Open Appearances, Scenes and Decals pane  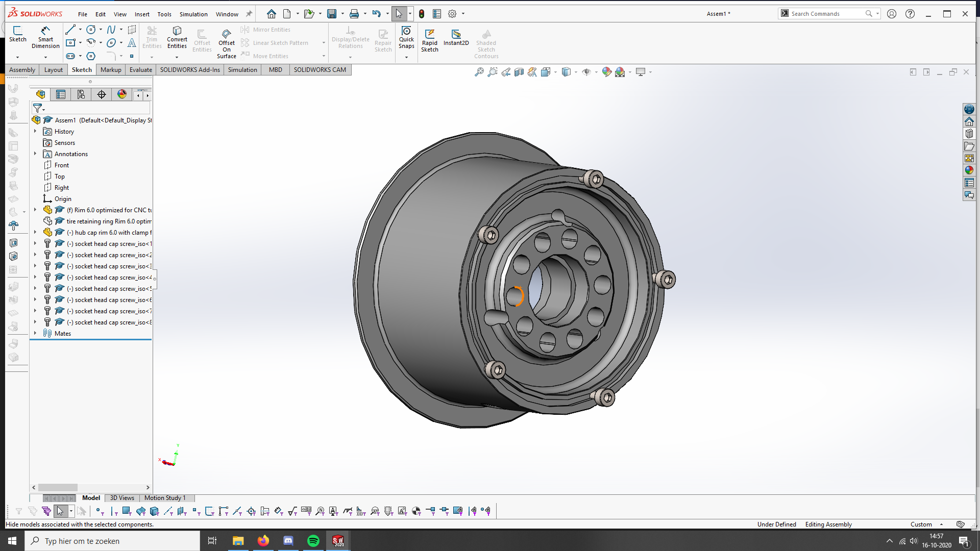click(969, 170)
